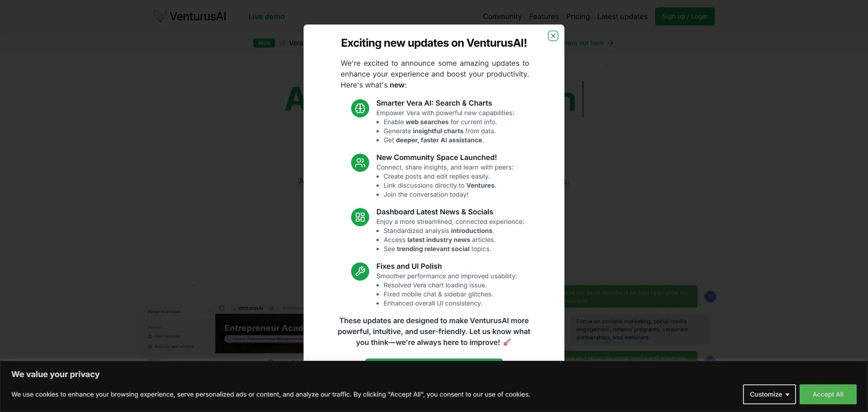The image size is (868, 412).
Task: Open the Pricing page link
Action: [x=578, y=16]
